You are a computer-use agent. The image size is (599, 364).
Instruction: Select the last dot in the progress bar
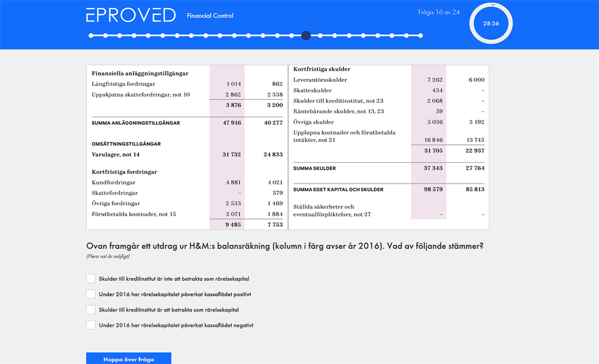pos(421,36)
